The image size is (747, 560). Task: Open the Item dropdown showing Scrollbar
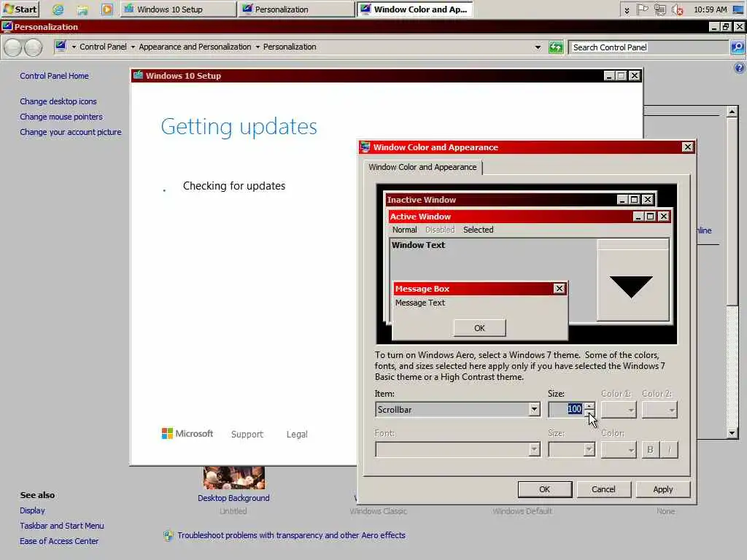point(457,410)
